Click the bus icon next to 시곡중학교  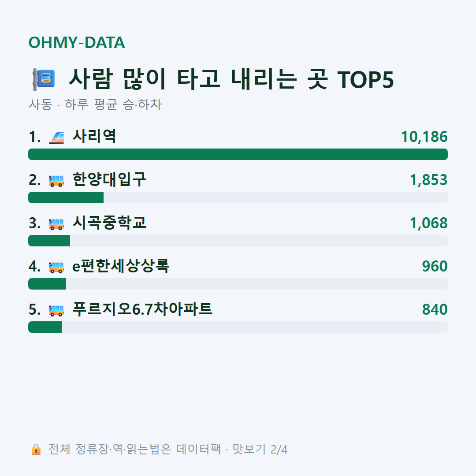click(56, 224)
